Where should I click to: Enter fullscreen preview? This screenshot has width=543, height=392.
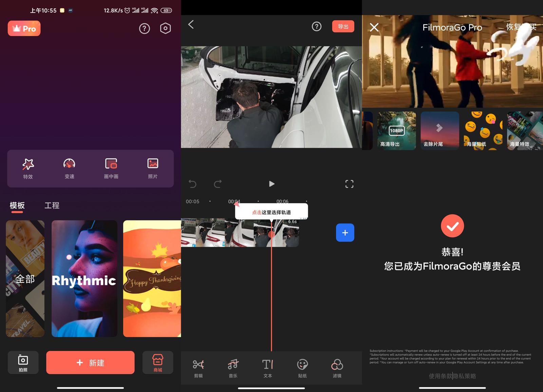click(349, 184)
